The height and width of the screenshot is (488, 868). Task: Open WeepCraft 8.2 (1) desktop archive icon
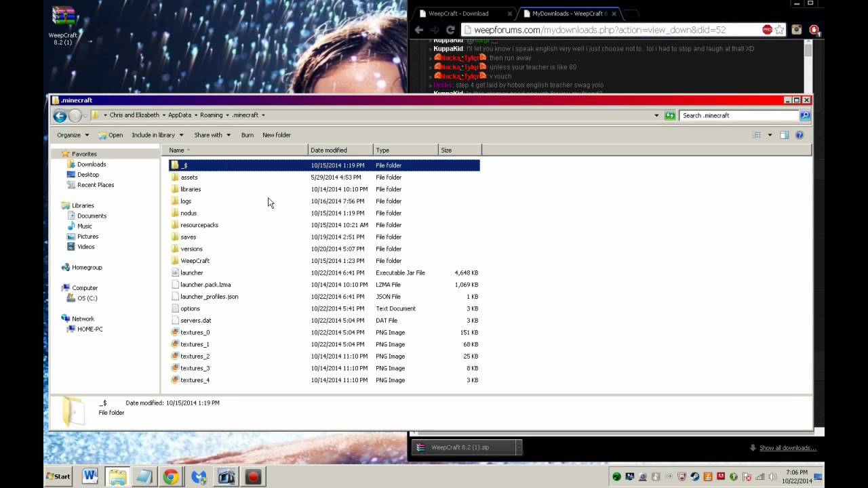(63, 26)
